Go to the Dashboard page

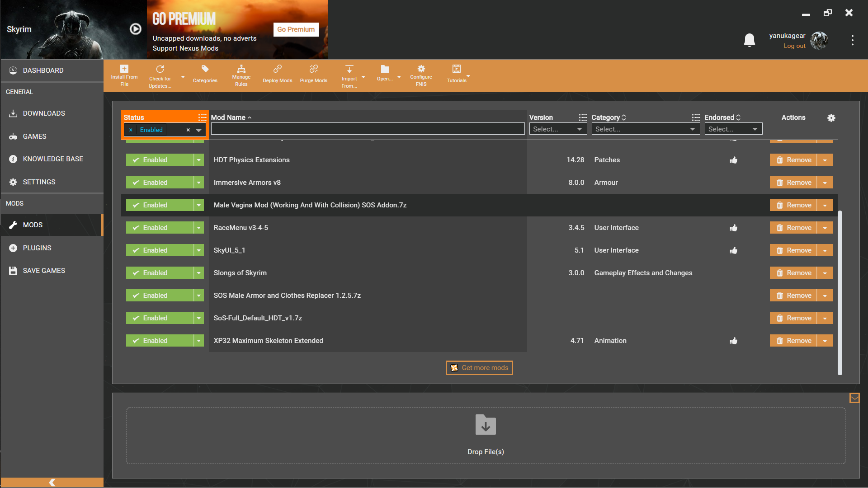click(x=52, y=70)
